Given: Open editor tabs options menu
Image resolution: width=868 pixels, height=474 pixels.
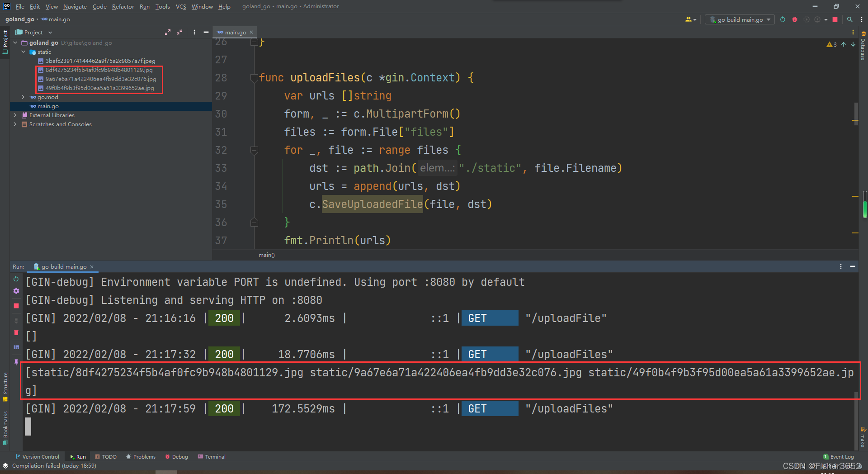Looking at the screenshot, I should (x=853, y=32).
